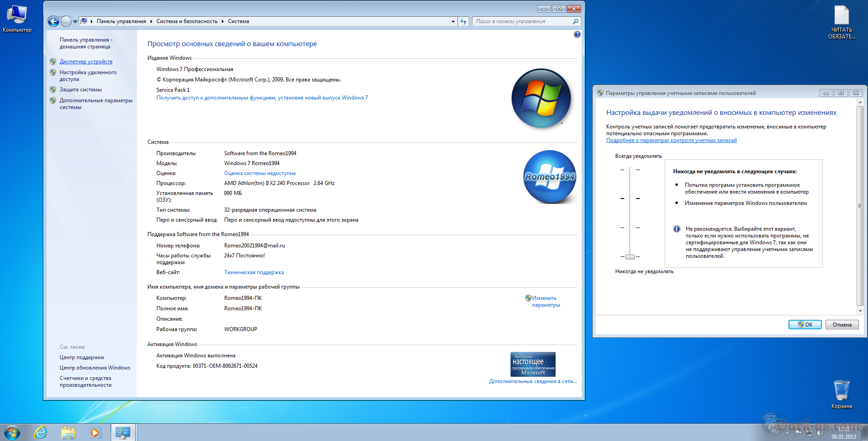
Task: Expand the arrow after Панель управления breadcrumb
Action: pyautogui.click(x=151, y=21)
